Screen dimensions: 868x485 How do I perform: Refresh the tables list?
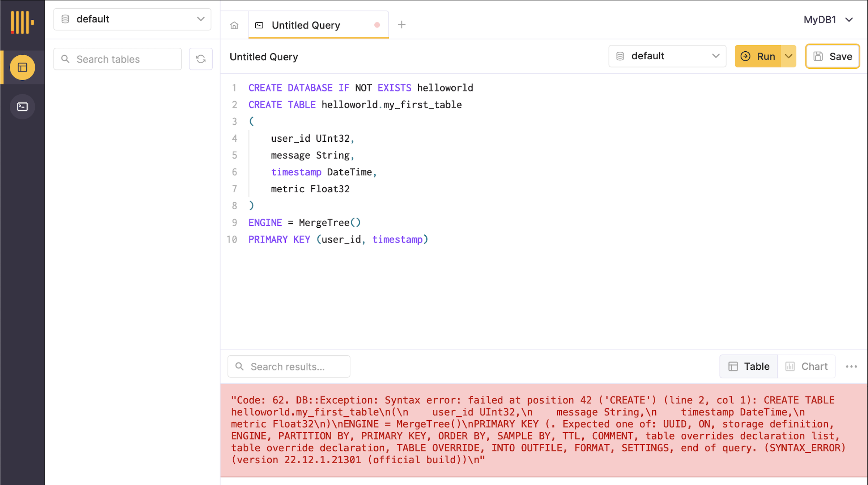pos(201,59)
